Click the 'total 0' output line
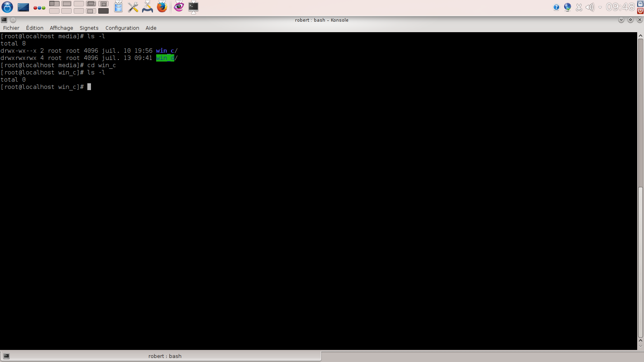Screen dimensions: 644x362 click(x=13, y=80)
